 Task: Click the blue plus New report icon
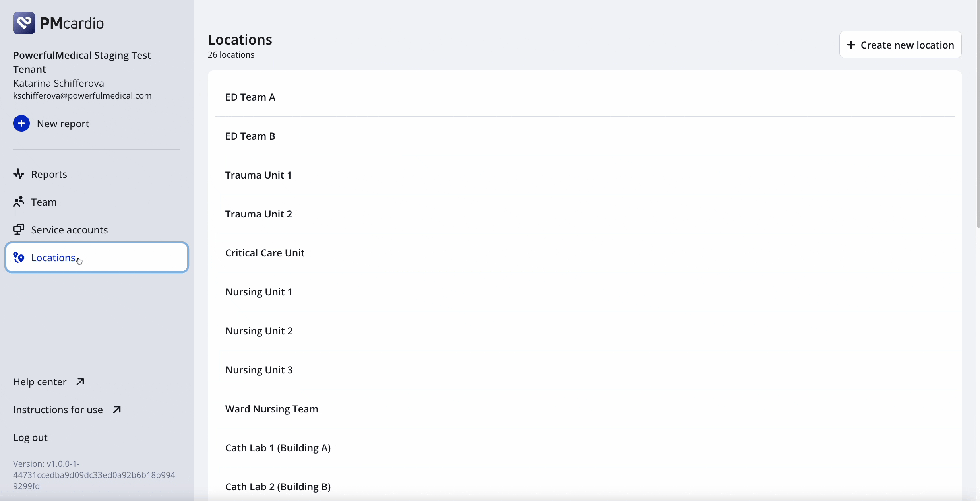pos(21,123)
